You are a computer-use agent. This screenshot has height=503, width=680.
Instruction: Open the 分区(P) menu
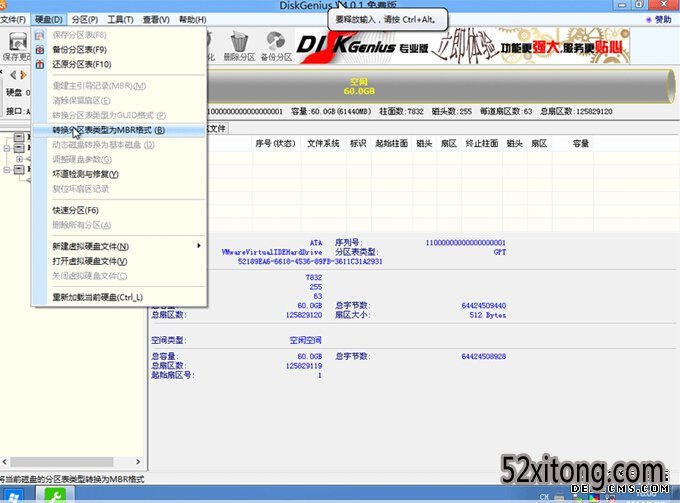click(85, 20)
